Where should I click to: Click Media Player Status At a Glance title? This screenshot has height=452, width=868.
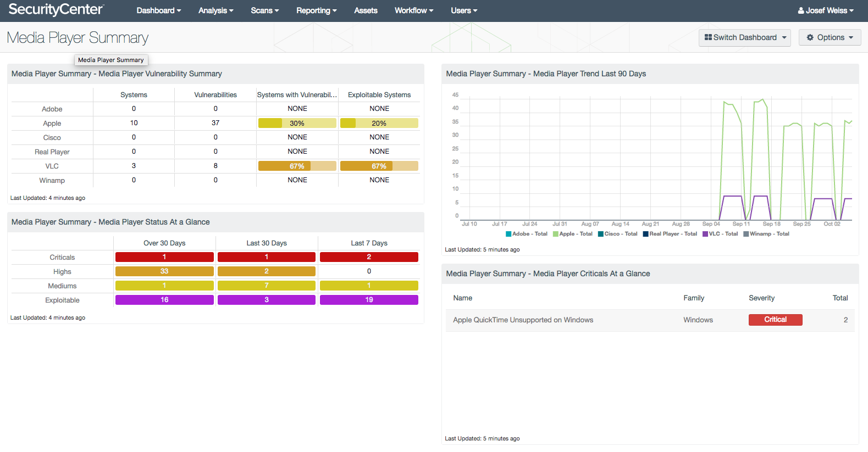coord(110,222)
